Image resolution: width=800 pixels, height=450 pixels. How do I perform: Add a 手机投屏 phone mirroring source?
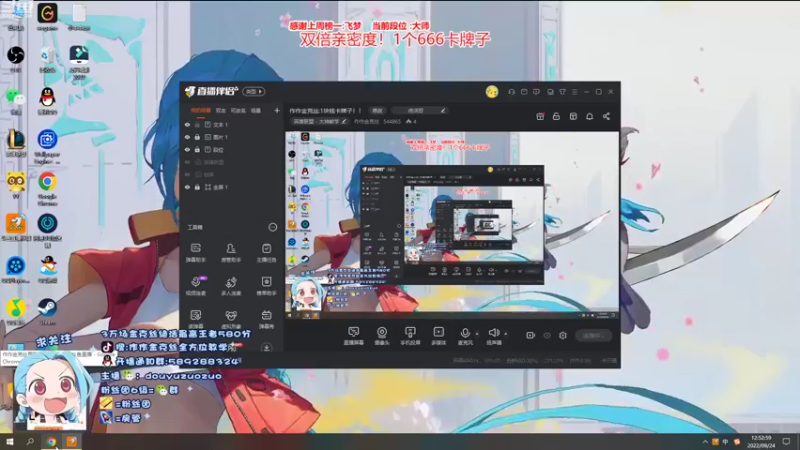(x=410, y=336)
